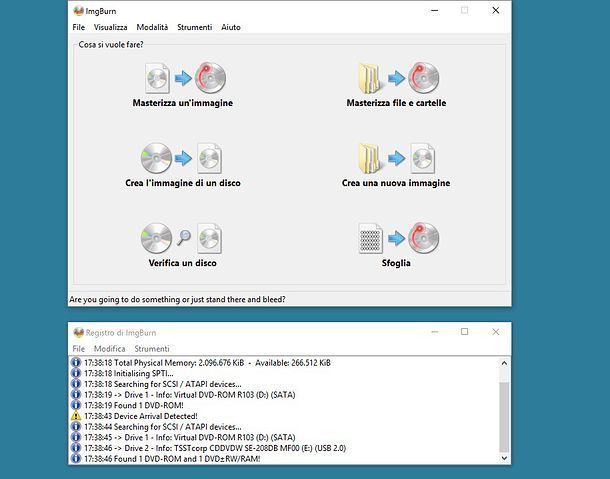Select log line with TSSTcorp CDDVDW SE-208DB
The width and height of the screenshot is (610, 479).
click(x=215, y=448)
